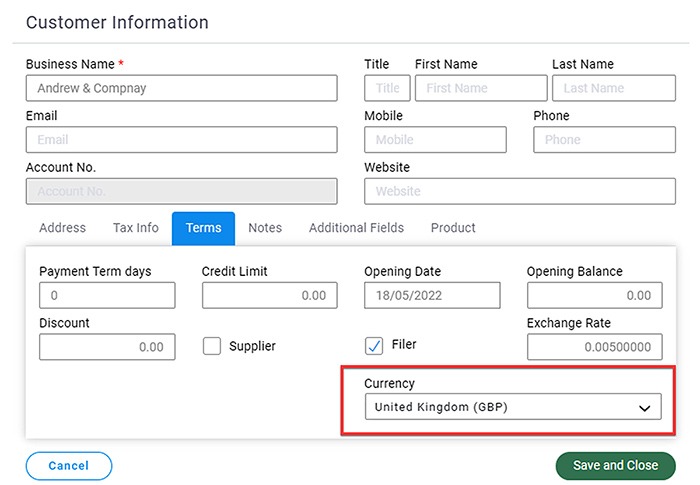Click the Opening Balance field

(595, 295)
